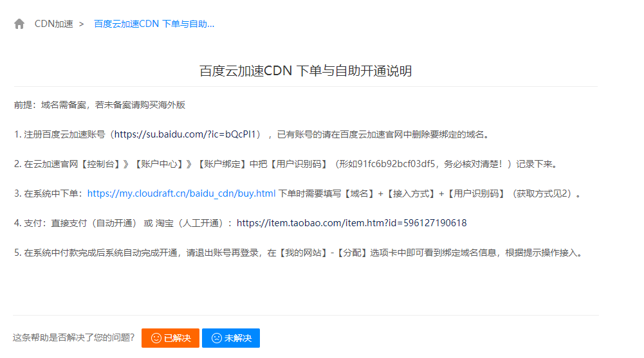Click the sad face icon on 未解决
Image resolution: width=644 pixels, height=358 pixels.
[x=216, y=338]
